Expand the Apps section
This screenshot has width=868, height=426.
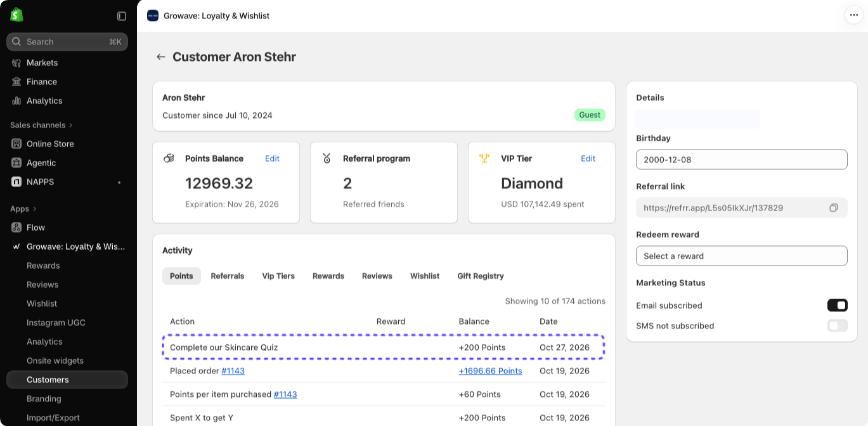[x=23, y=209]
